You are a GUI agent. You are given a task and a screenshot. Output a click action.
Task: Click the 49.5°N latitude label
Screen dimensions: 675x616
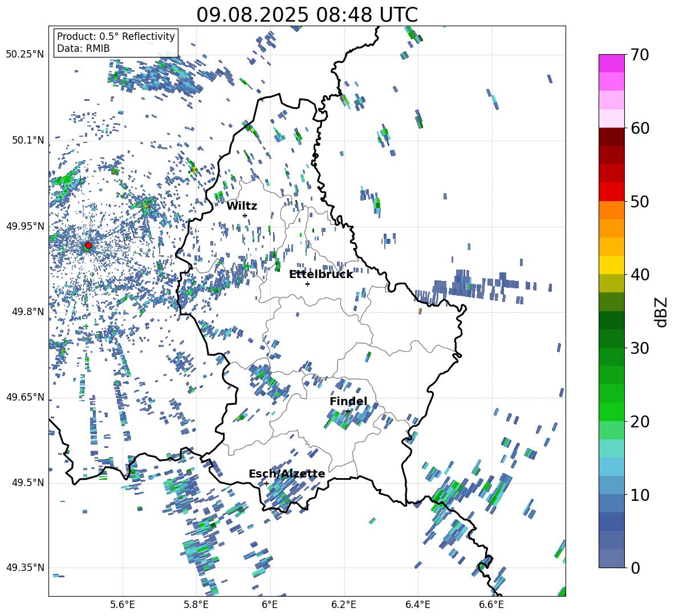[x=29, y=483]
